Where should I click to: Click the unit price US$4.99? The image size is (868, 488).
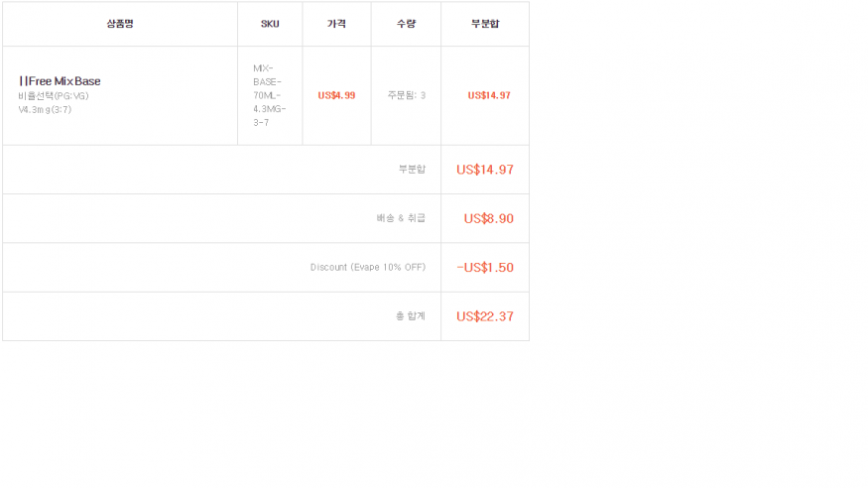coord(336,96)
